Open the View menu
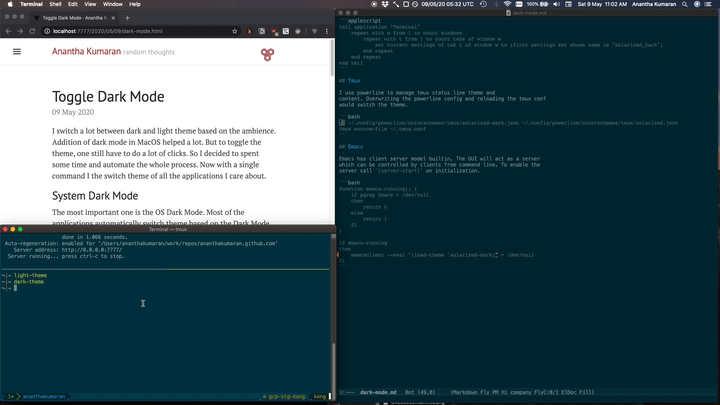Viewport: 720px width, 405px height. pos(90,4)
